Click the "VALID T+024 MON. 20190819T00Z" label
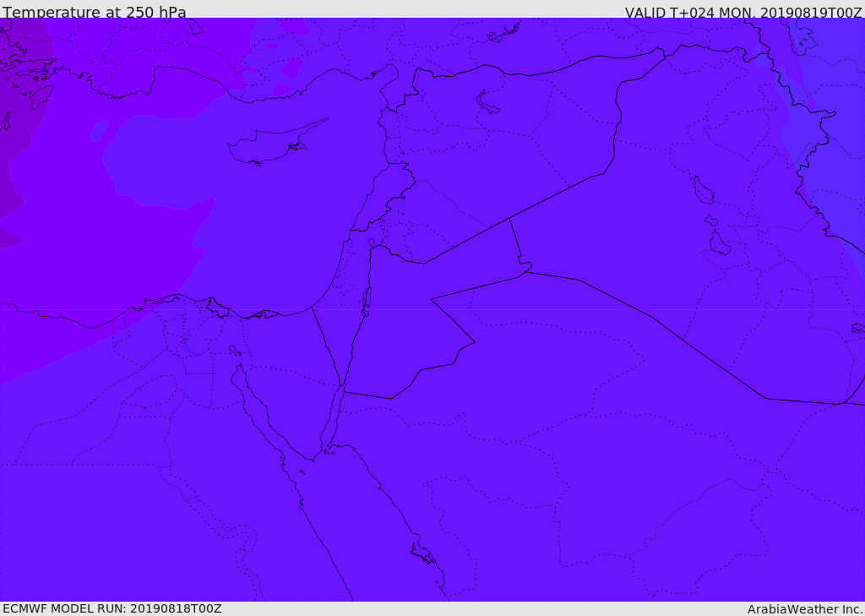The width and height of the screenshot is (865, 616). tap(743, 13)
